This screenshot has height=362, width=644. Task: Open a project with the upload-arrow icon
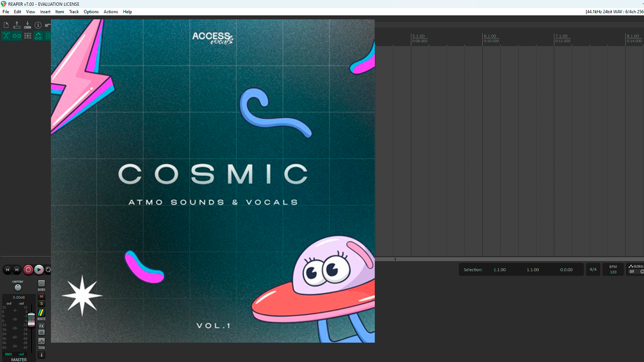(x=17, y=25)
